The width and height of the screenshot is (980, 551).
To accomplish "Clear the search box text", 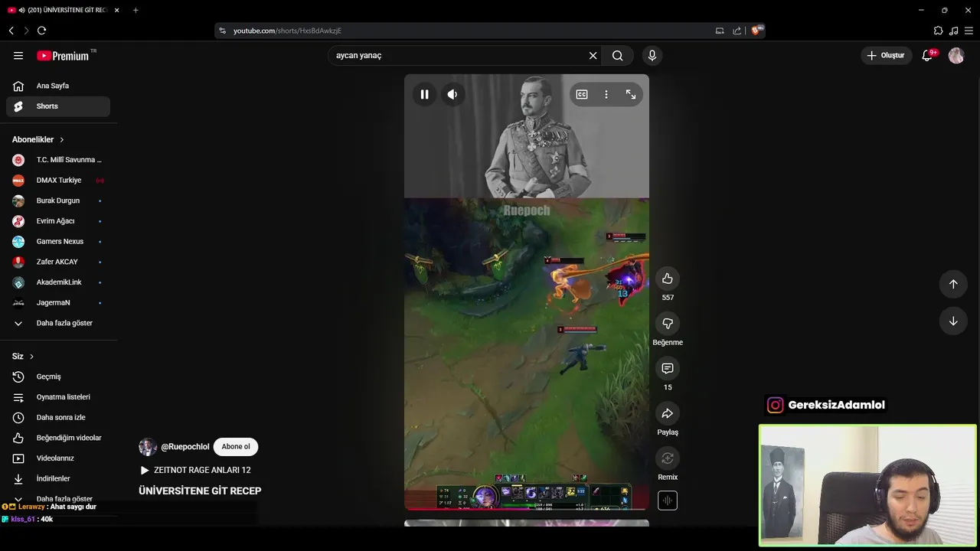I will (593, 55).
